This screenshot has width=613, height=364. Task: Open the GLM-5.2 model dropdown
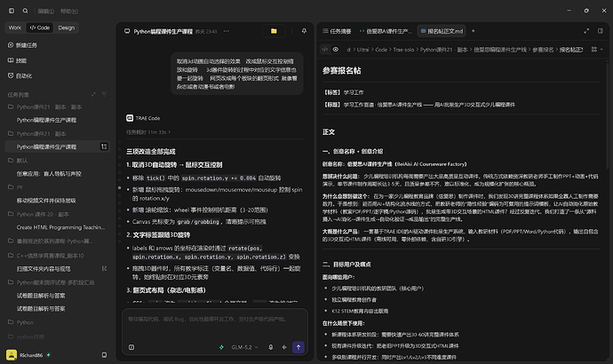[x=244, y=347]
